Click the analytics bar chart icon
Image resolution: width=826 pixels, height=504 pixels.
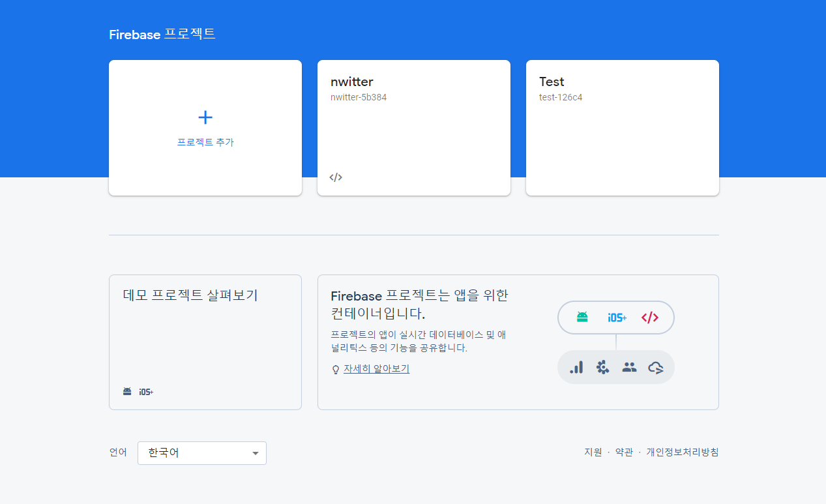click(576, 367)
